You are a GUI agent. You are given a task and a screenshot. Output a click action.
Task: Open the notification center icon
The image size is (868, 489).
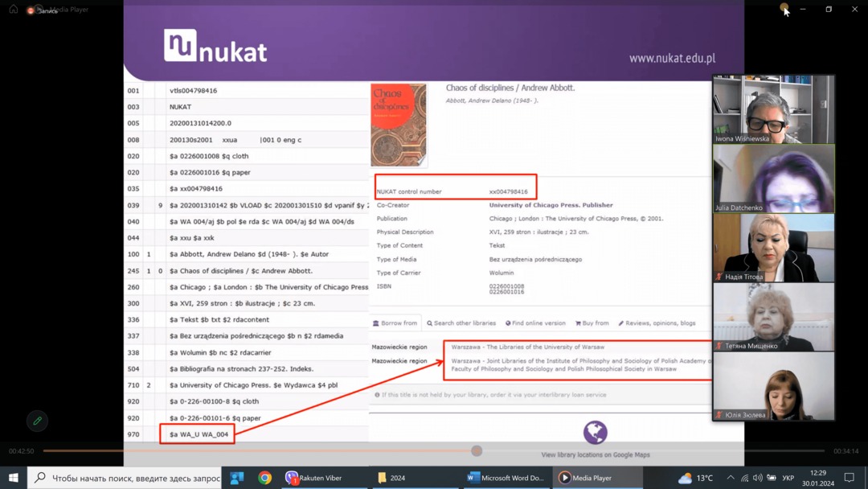point(850,478)
